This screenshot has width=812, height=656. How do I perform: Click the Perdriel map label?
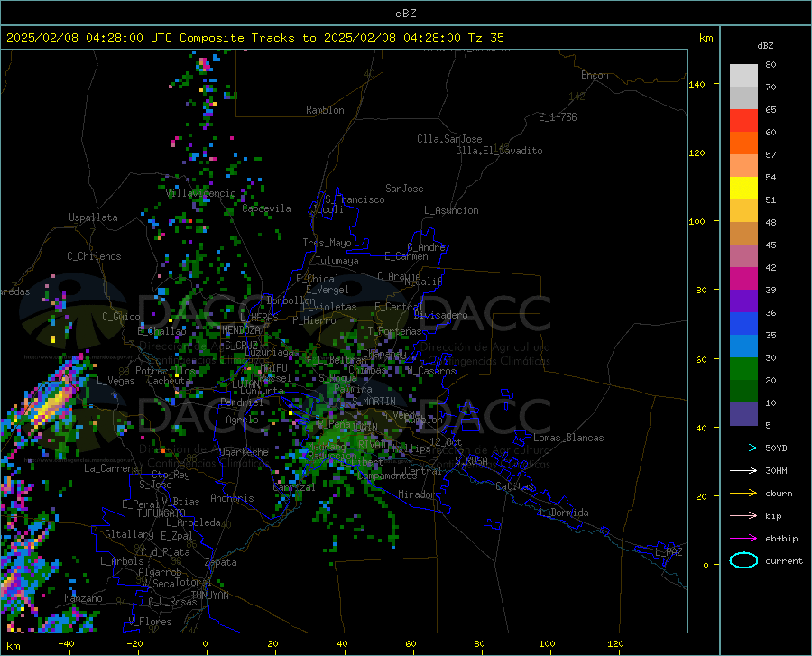242,402
